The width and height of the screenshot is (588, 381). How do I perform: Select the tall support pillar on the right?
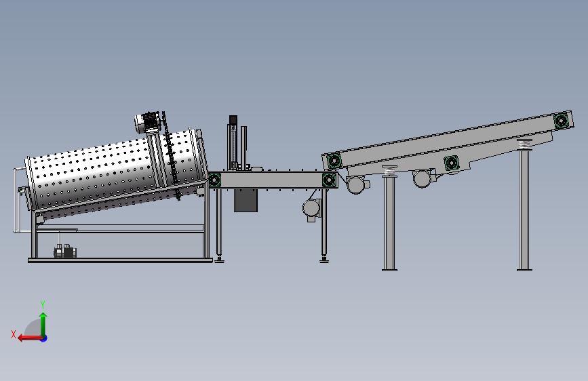tap(524, 210)
